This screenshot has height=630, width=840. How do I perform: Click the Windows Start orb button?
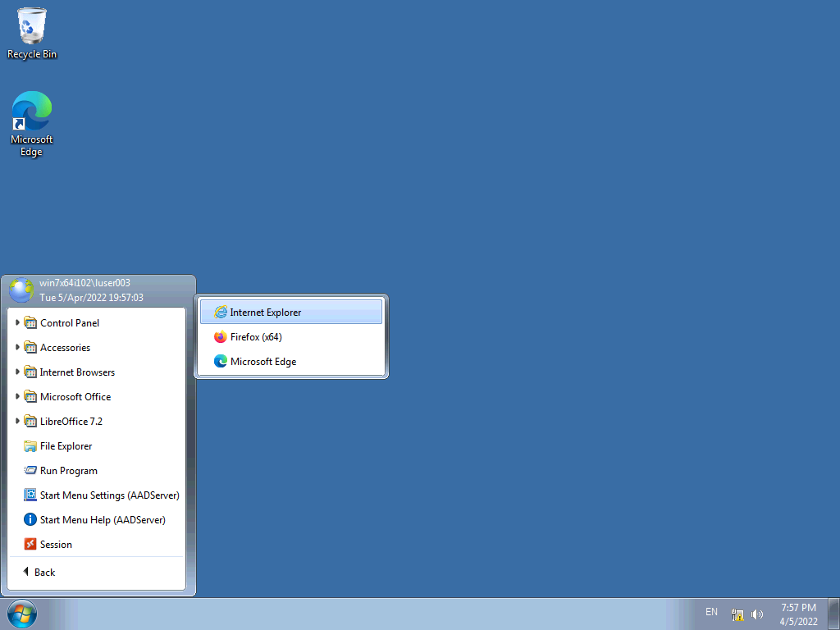(x=22, y=614)
